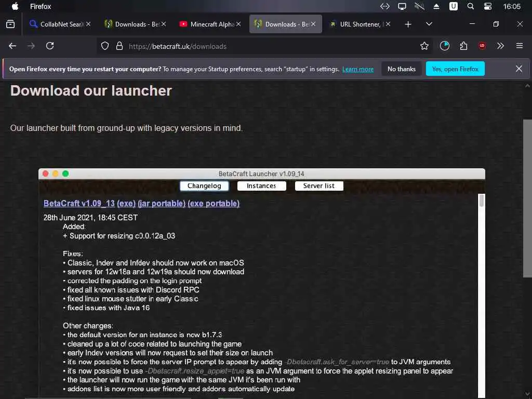Image resolution: width=532 pixels, height=399 pixels.
Task: Click Yes, open Firefox button
Action: 455,69
